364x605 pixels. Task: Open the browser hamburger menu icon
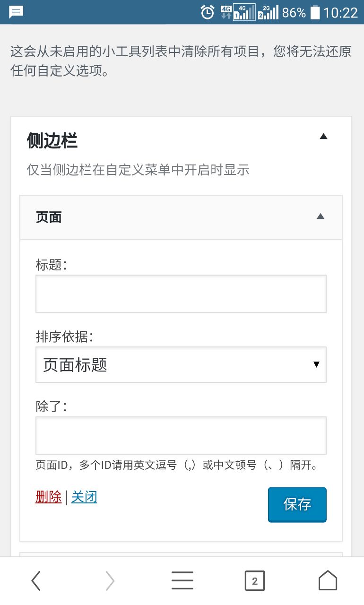click(x=182, y=580)
